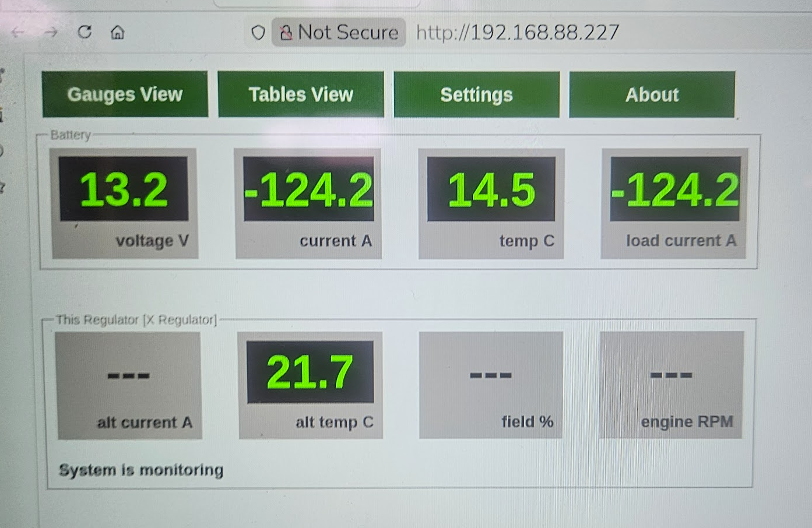Open the Gauges View tab
Screen dimensions: 812x528
(x=125, y=94)
